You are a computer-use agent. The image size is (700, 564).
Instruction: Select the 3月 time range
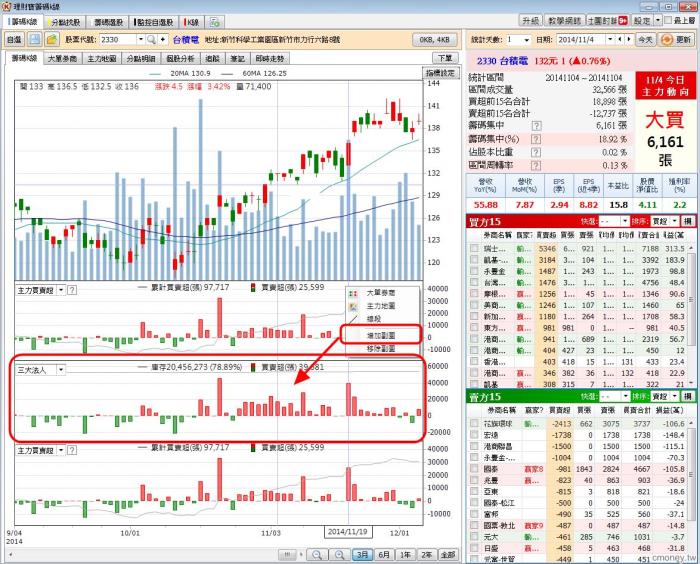362,555
